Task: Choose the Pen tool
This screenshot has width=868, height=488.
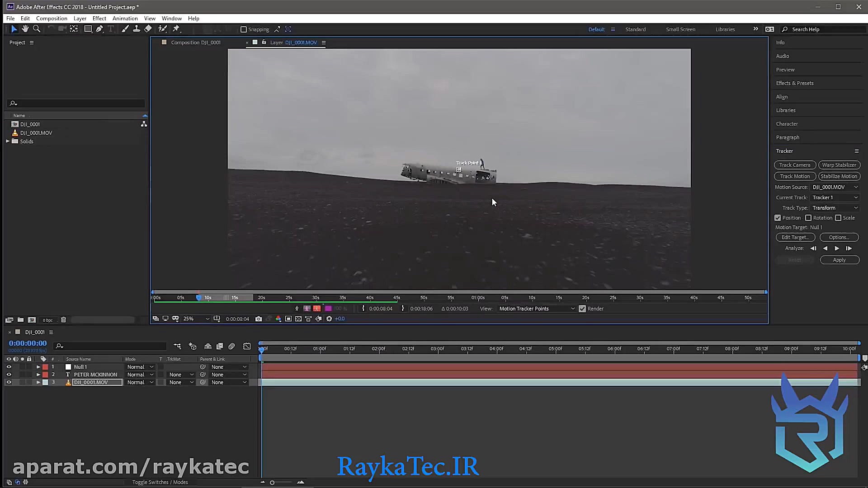Action: point(99,28)
